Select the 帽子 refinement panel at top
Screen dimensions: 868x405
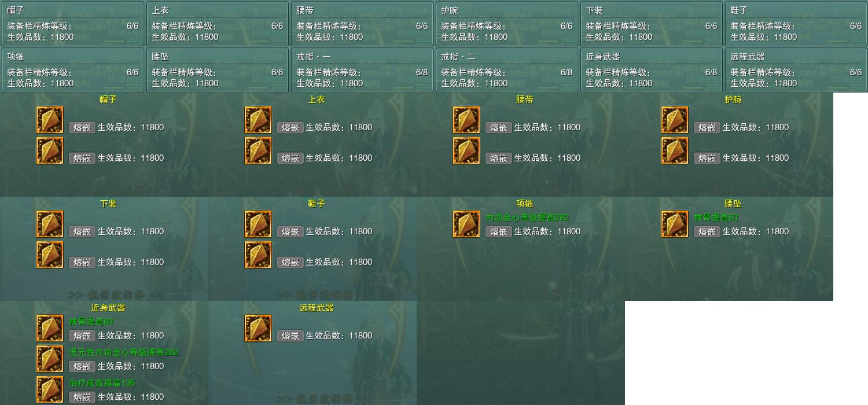[73, 24]
